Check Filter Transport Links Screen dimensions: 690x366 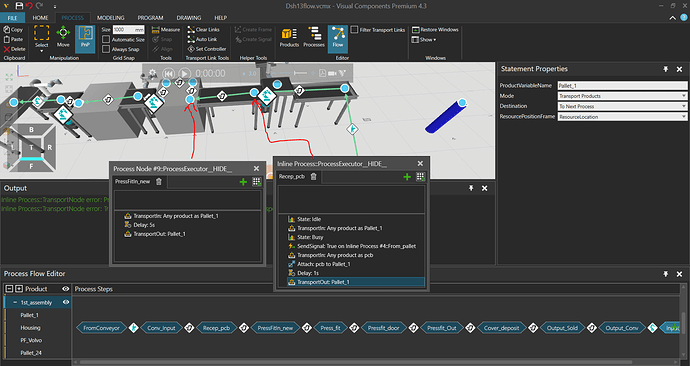[x=354, y=29]
